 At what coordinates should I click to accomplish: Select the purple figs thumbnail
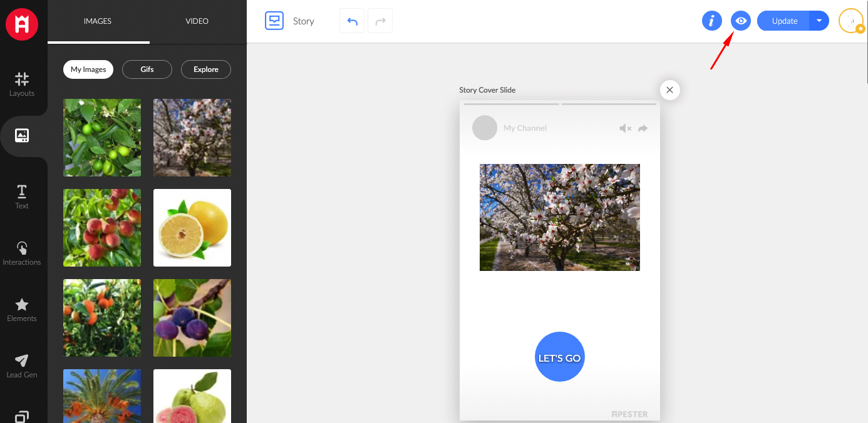pos(192,318)
